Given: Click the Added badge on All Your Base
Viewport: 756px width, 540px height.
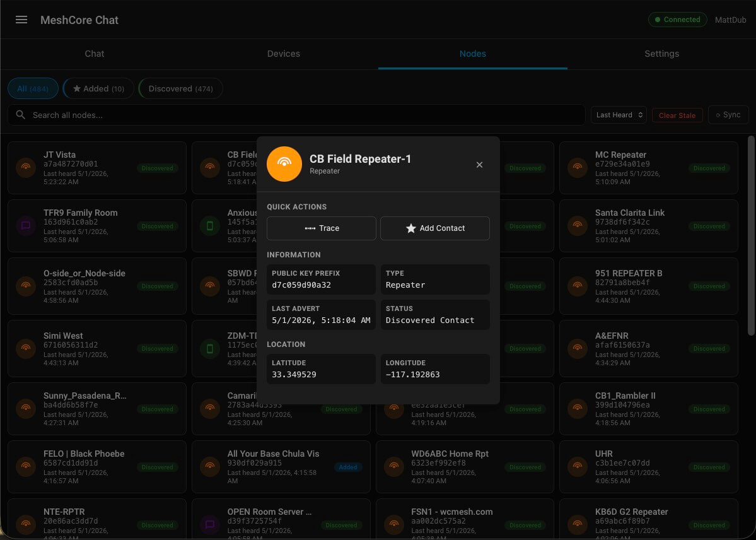Looking at the screenshot, I should pos(347,467).
